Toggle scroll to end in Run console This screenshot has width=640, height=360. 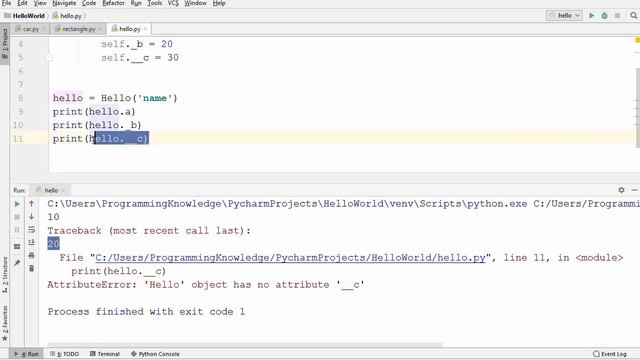(31, 242)
